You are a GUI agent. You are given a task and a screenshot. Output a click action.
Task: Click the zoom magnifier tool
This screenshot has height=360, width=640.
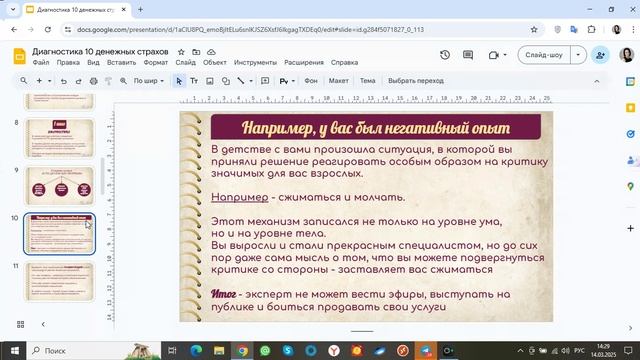(x=123, y=81)
